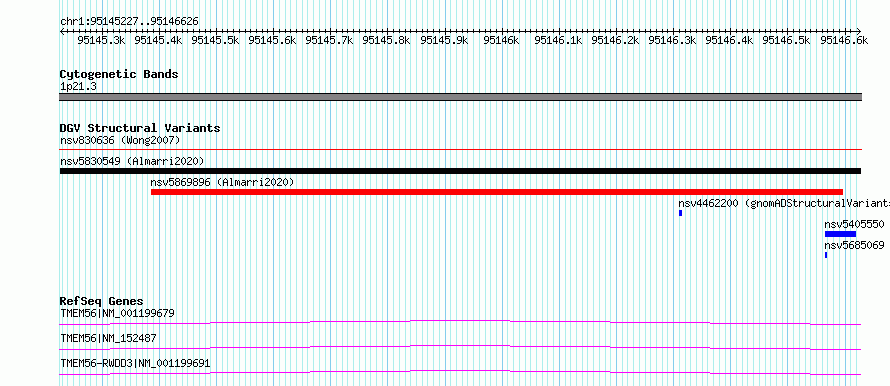Viewport: 890px width, 386px height.
Task: Click ruler tick label 95145.8k
Action: (387, 40)
